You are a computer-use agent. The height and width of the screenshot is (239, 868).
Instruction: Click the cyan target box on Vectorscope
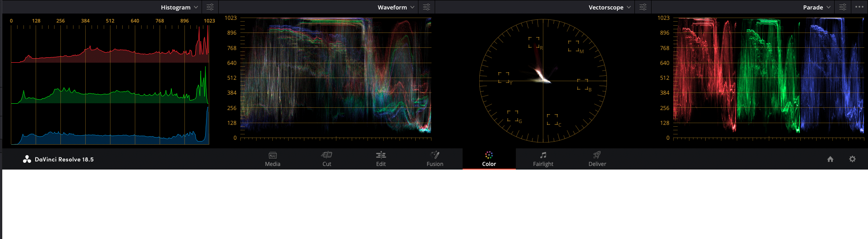click(x=552, y=119)
